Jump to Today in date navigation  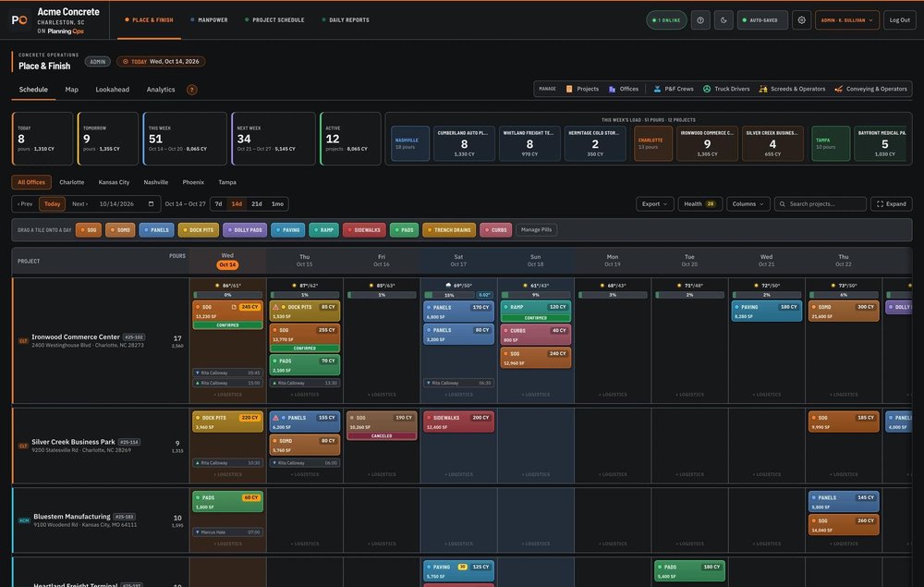click(52, 204)
